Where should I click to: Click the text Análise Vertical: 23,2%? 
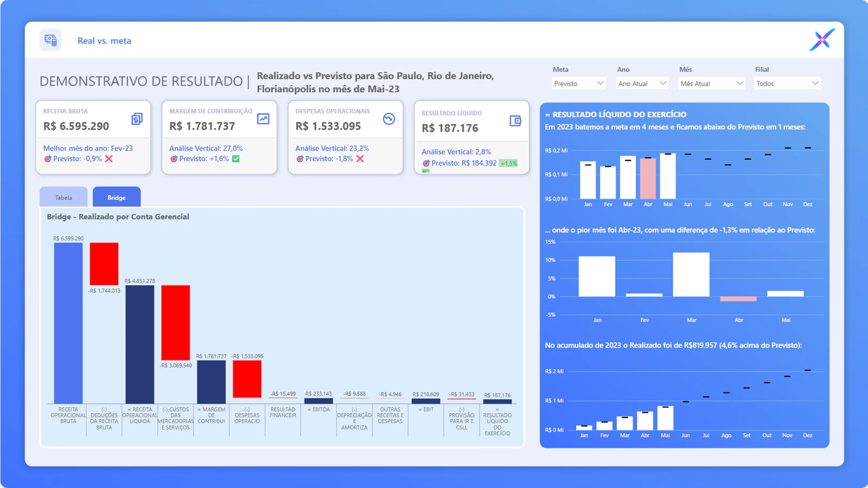click(332, 148)
